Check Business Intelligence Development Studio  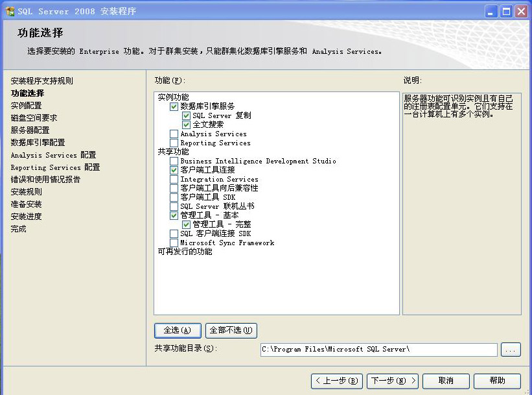pos(174,161)
